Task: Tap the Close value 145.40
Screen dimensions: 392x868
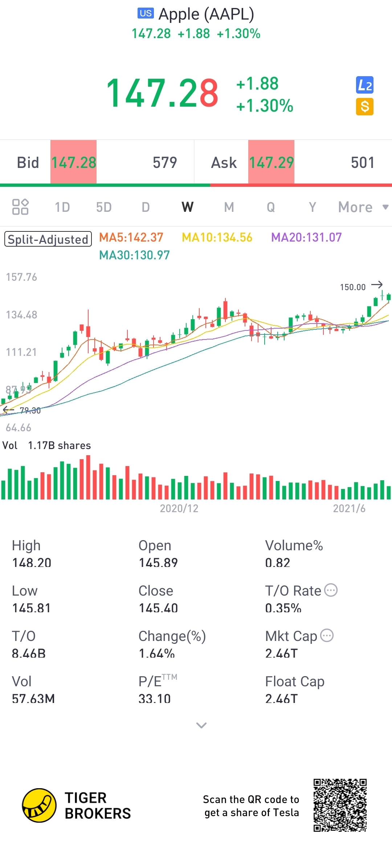Action: click(x=158, y=608)
